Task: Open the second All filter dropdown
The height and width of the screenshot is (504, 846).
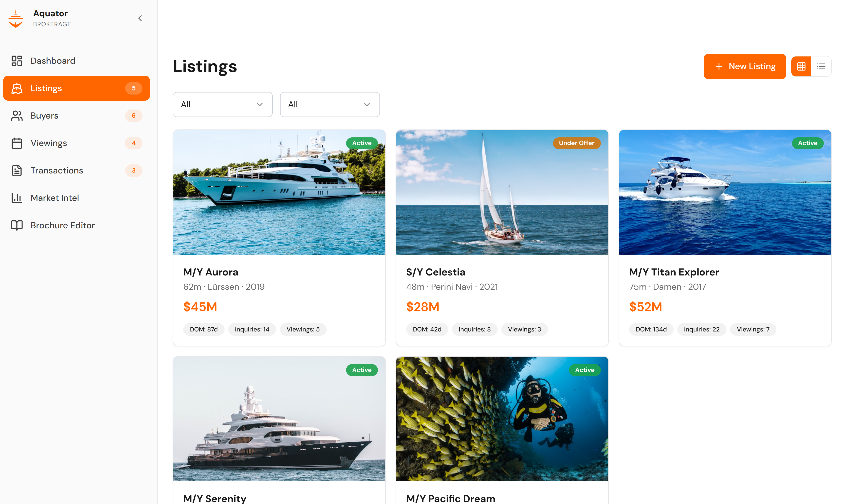Action: click(330, 104)
